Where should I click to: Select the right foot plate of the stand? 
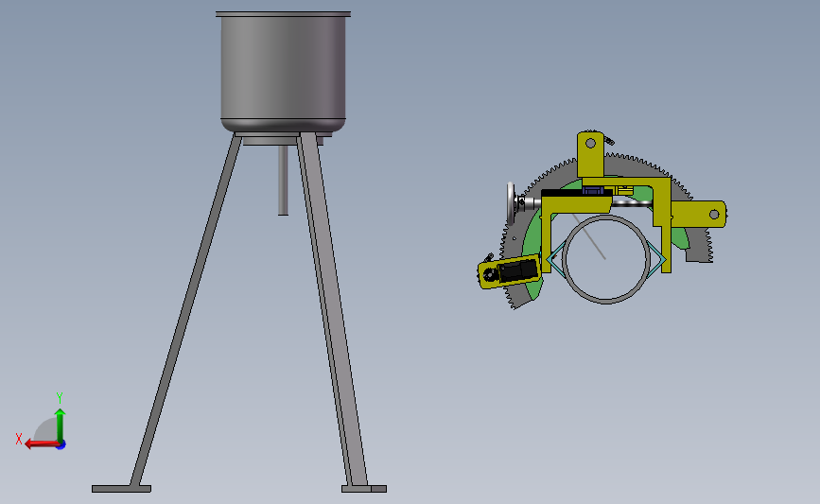point(364,489)
